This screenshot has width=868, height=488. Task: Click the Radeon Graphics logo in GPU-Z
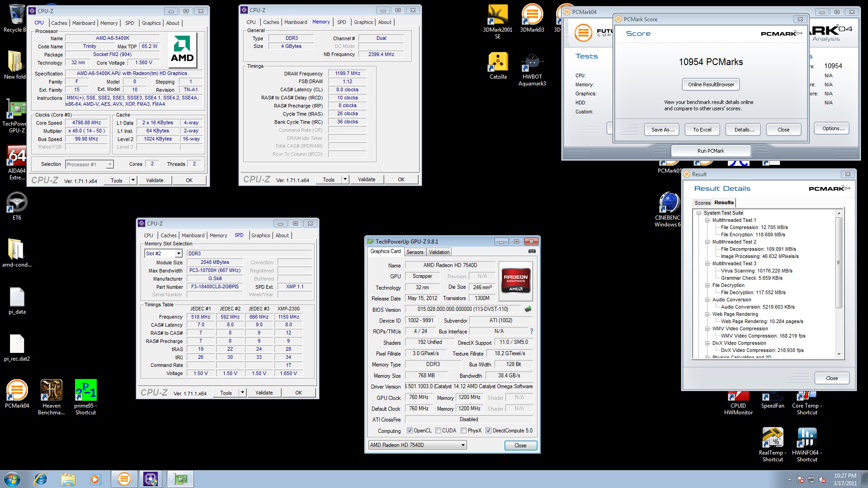pyautogui.click(x=516, y=281)
